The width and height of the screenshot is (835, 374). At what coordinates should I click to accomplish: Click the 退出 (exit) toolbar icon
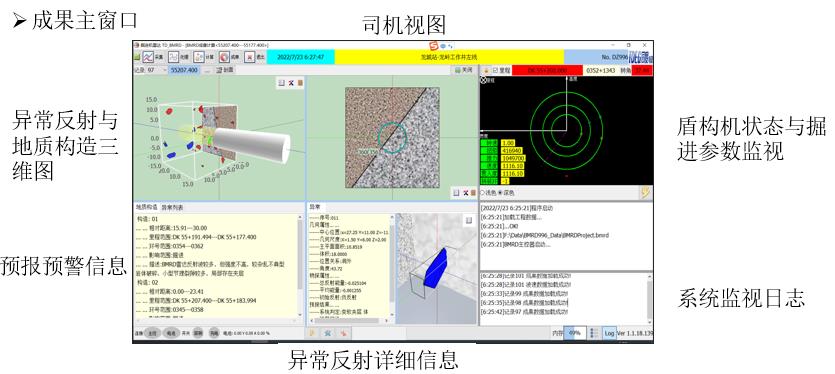tap(254, 57)
